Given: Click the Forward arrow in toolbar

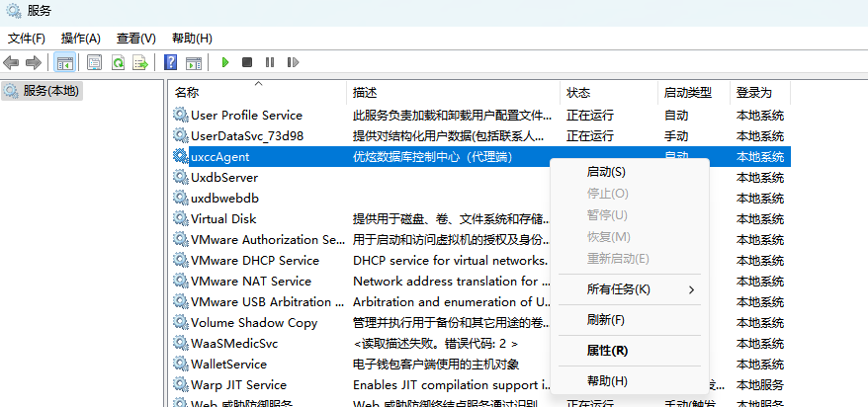Looking at the screenshot, I should click(x=34, y=62).
